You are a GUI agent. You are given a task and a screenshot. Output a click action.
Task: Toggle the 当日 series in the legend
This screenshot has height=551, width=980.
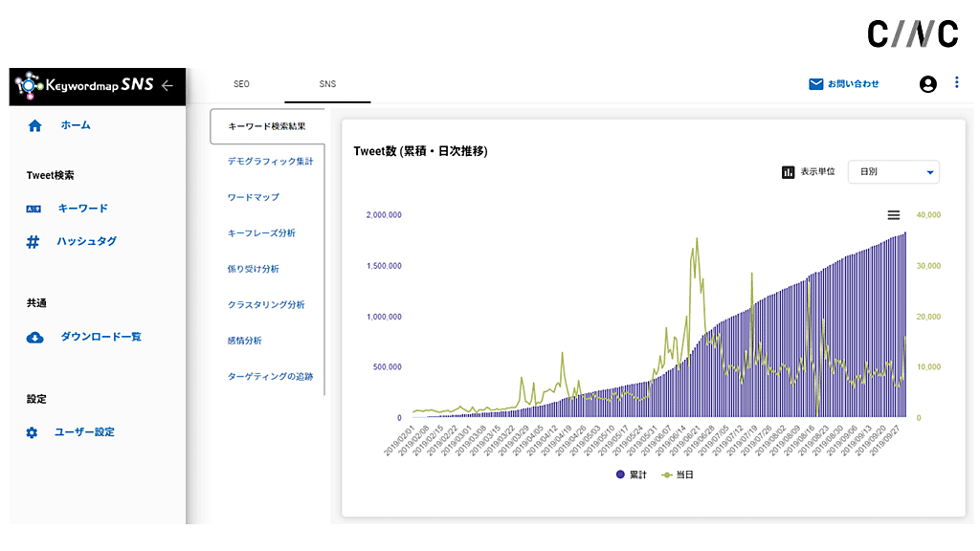[x=680, y=474]
